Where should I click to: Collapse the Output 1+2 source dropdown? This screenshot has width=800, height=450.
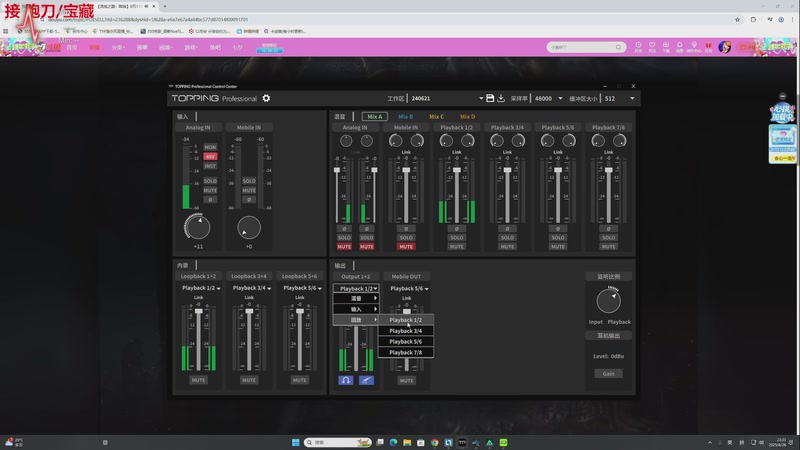pos(356,288)
